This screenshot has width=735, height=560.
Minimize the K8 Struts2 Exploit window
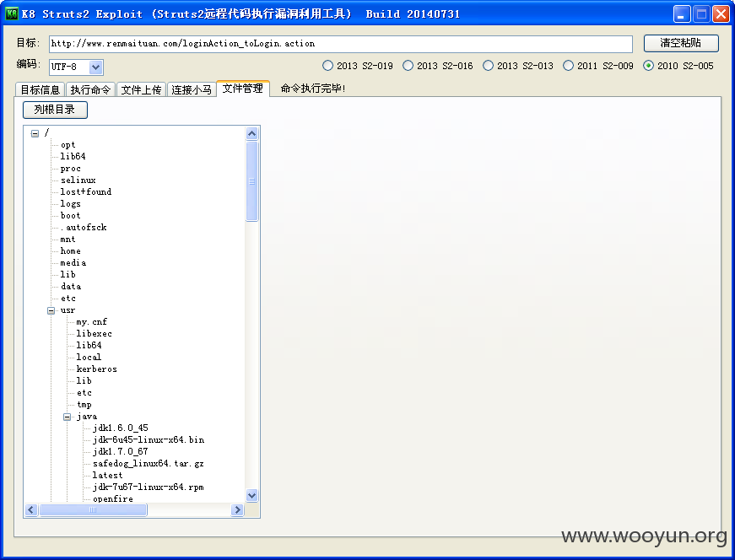pos(682,14)
